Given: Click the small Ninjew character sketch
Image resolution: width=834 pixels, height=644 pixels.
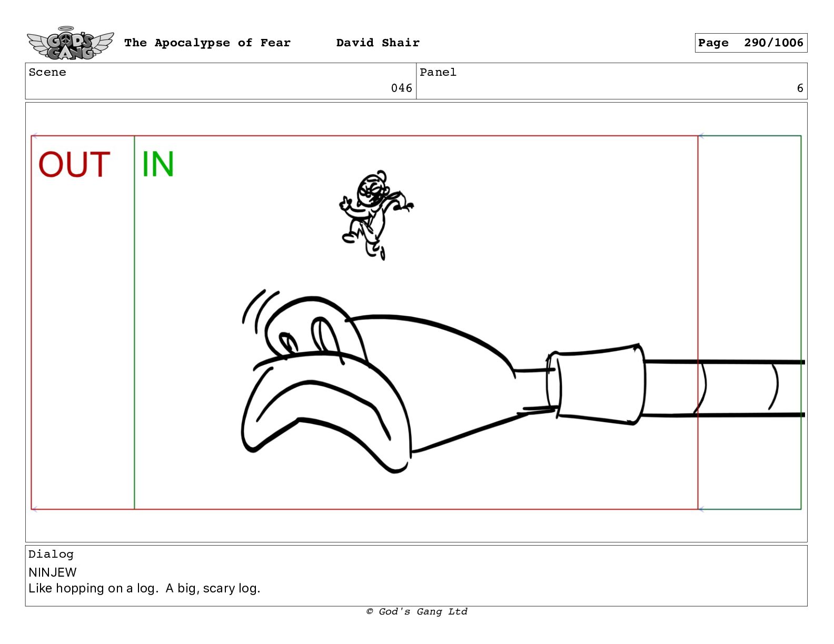Looking at the screenshot, I should pyautogui.click(x=376, y=215).
